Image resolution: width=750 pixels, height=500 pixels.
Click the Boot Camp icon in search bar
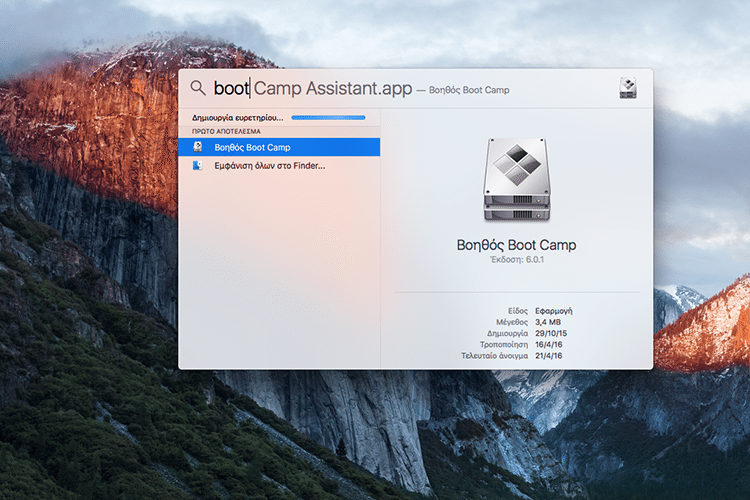tap(628, 88)
